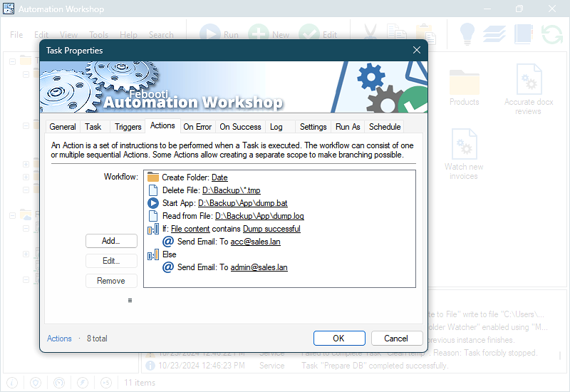Viewport: 570px width, 392px height.
Task: Select the On Success tab
Action: (240, 127)
